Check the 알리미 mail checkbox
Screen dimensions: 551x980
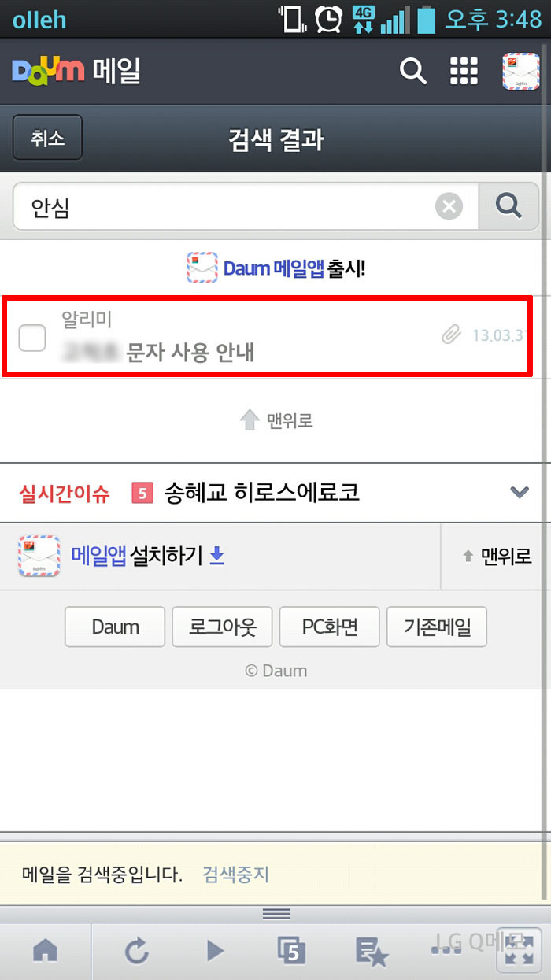click(32, 338)
